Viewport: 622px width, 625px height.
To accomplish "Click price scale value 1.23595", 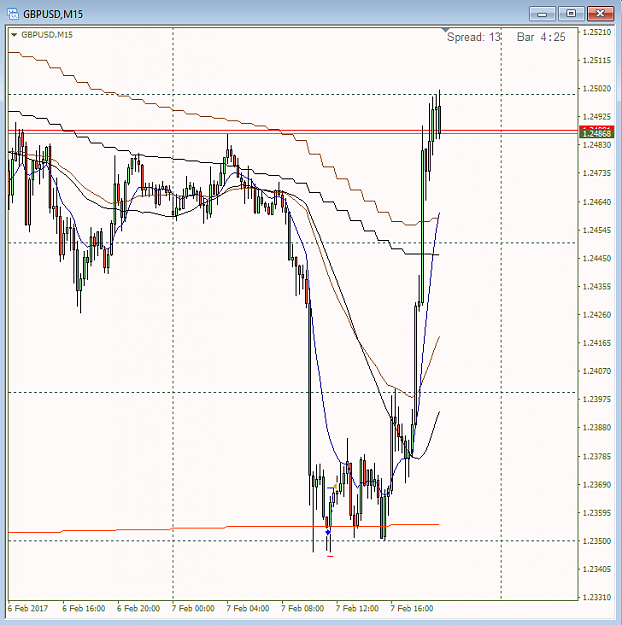I will click(597, 513).
